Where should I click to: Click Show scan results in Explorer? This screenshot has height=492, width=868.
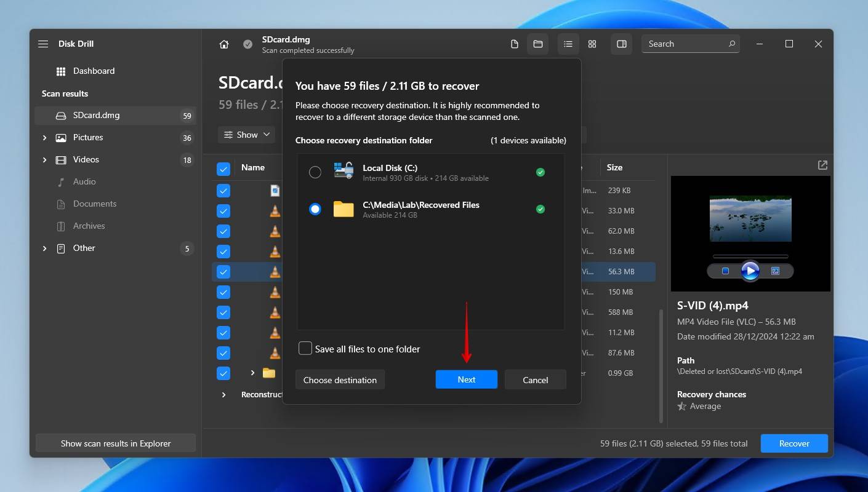[116, 443]
